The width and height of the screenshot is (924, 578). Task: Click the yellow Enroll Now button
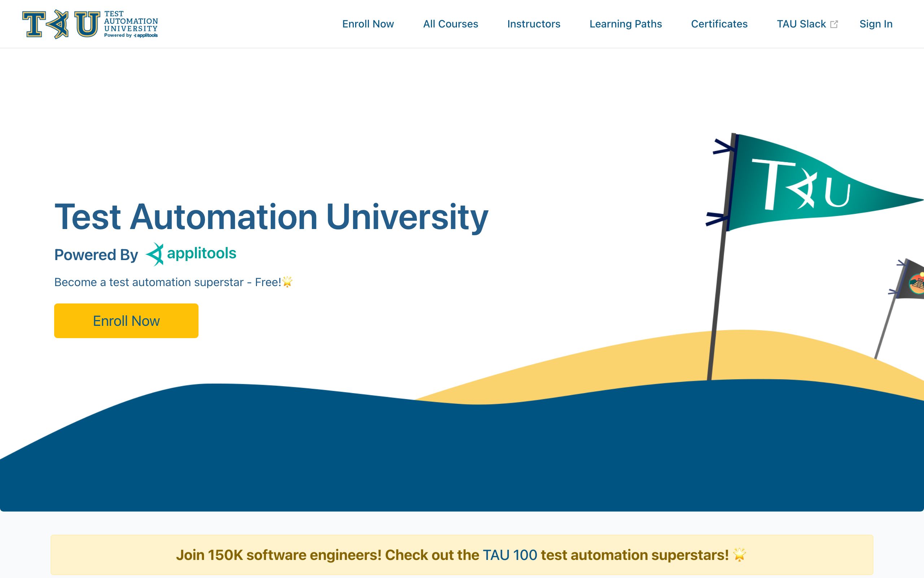pos(126,321)
